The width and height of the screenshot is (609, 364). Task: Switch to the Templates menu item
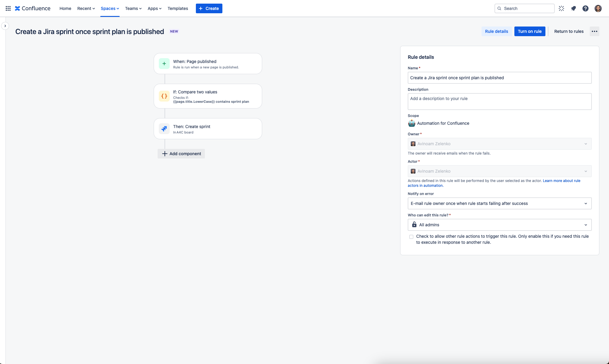pyautogui.click(x=177, y=8)
